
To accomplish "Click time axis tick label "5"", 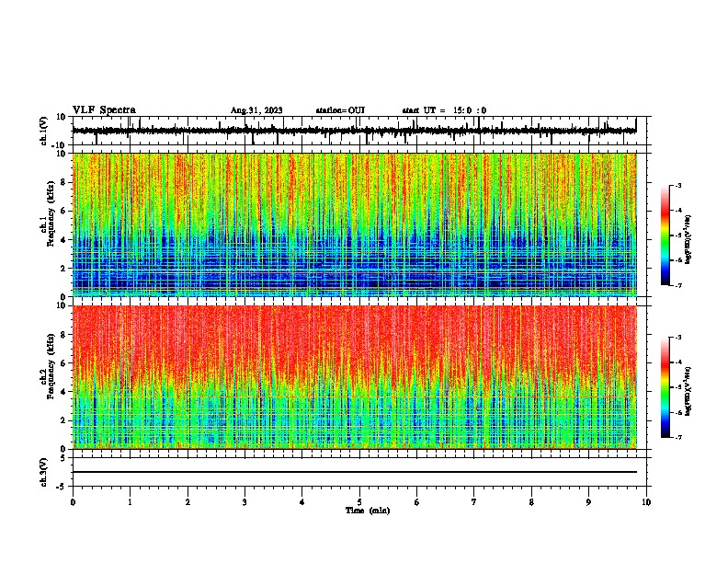I will (x=359, y=502).
